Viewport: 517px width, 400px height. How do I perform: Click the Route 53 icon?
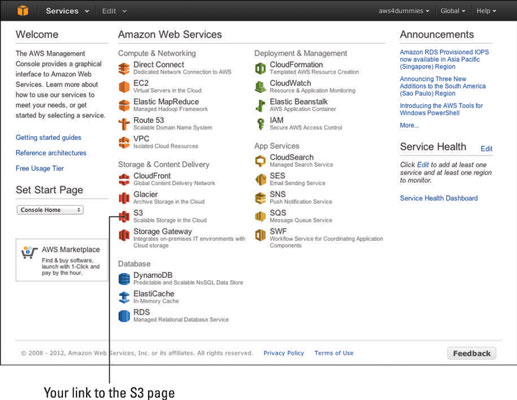[x=124, y=124]
